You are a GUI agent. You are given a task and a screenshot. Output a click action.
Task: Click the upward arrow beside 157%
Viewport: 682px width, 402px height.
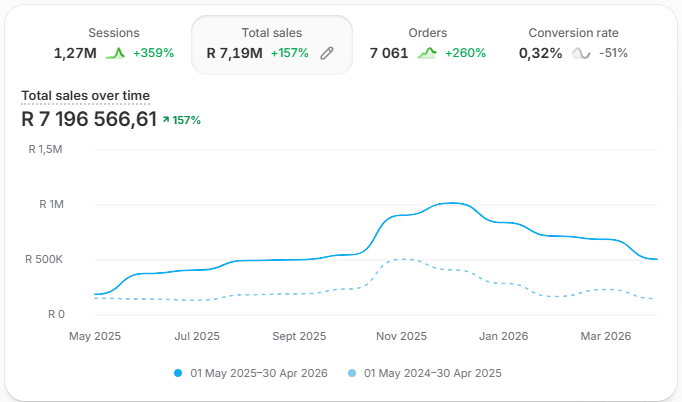click(166, 120)
